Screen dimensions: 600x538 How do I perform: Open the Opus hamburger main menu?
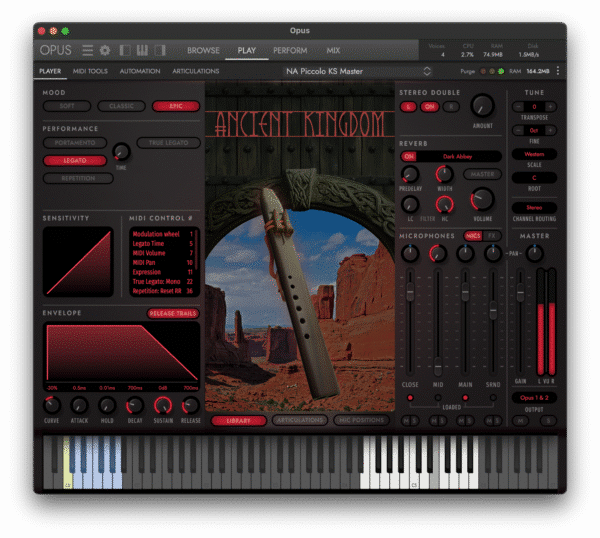pos(88,50)
